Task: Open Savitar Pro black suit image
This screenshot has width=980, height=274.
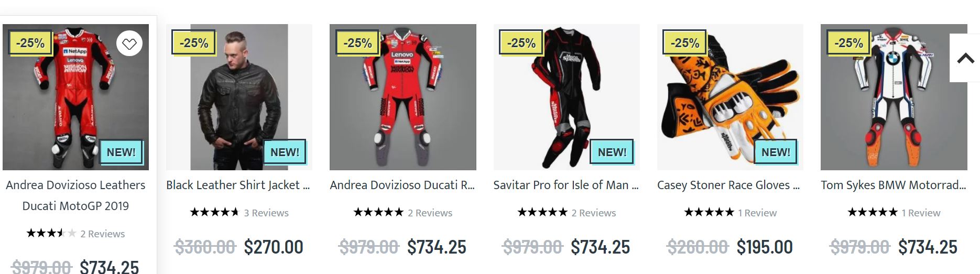Action: click(567, 97)
